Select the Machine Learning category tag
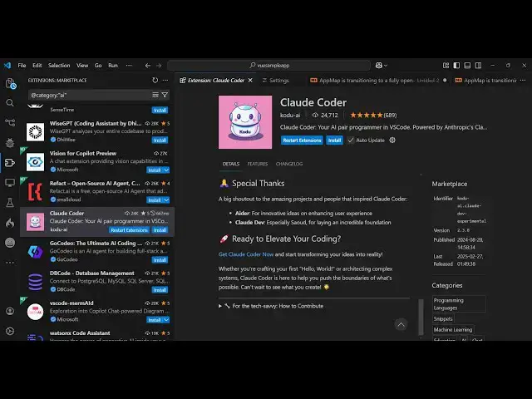 [x=453, y=330]
